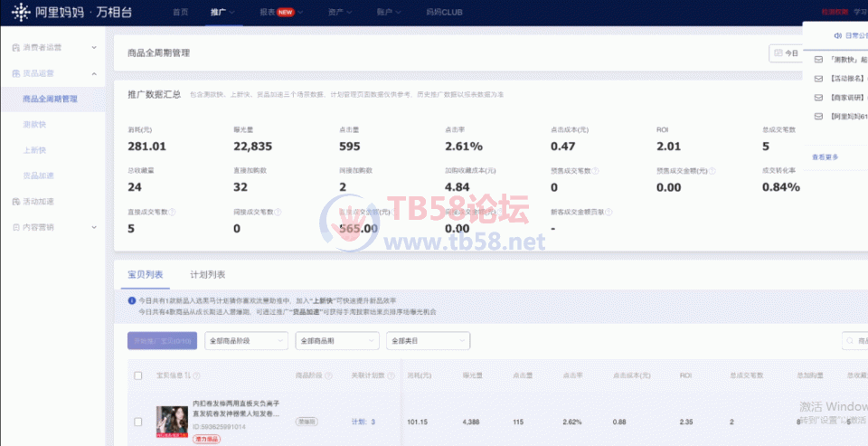Click the Alimama Wanxiangtai logo icon
Screen dimensions: 868x446
pos(19,12)
